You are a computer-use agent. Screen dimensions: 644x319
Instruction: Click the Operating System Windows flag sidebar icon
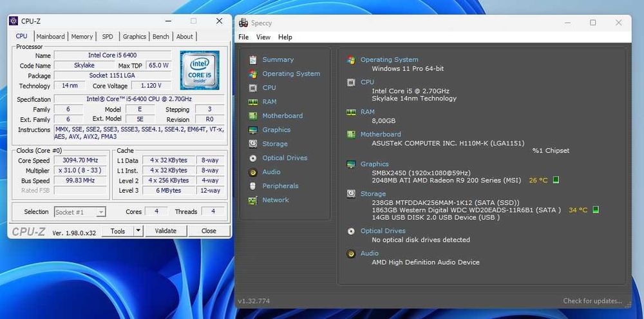(253, 73)
